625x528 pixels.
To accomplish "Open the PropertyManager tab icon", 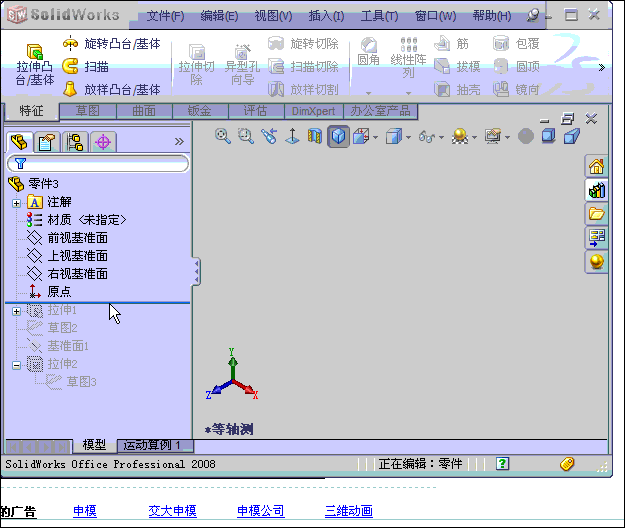I will 47,142.
